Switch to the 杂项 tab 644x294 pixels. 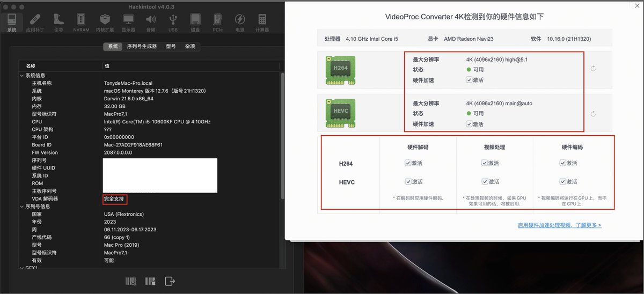click(x=190, y=47)
